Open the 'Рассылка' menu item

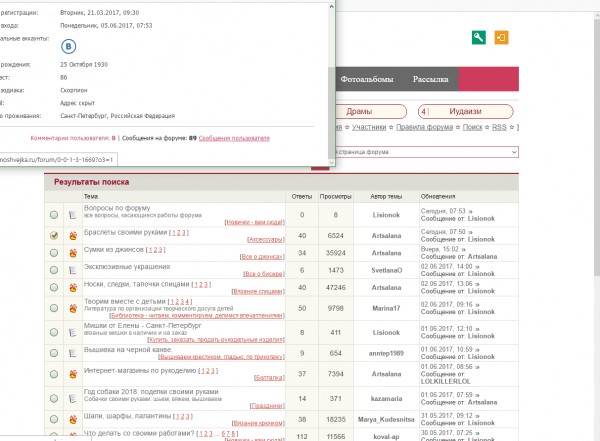[x=430, y=79]
